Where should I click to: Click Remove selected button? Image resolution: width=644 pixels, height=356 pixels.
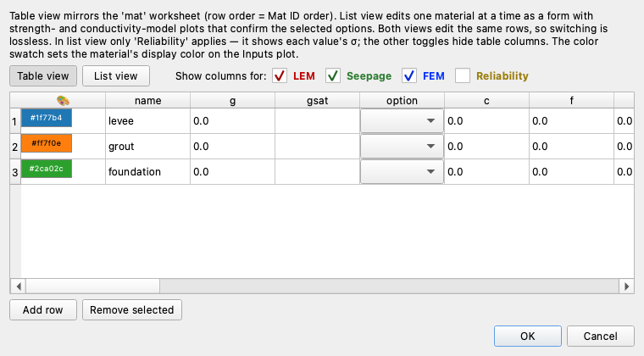pos(132,309)
